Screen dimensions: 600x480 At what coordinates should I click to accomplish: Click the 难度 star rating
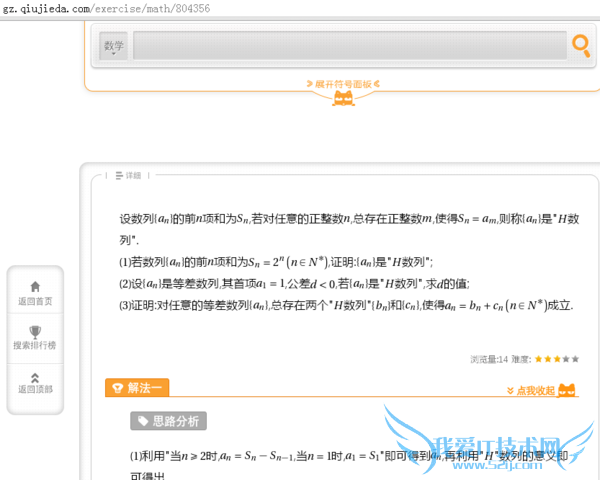click(557, 359)
